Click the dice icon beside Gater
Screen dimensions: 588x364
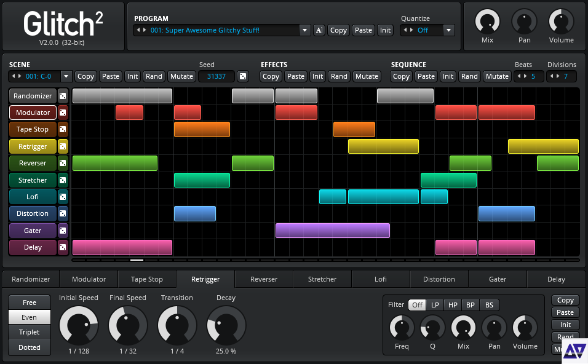(x=63, y=231)
